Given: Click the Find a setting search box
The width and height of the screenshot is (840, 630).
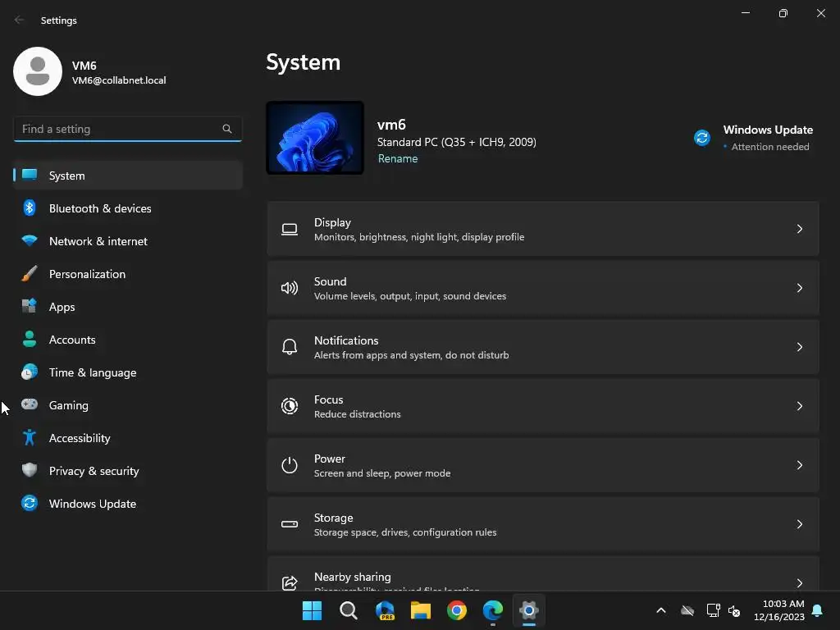Looking at the screenshot, I should (x=127, y=129).
